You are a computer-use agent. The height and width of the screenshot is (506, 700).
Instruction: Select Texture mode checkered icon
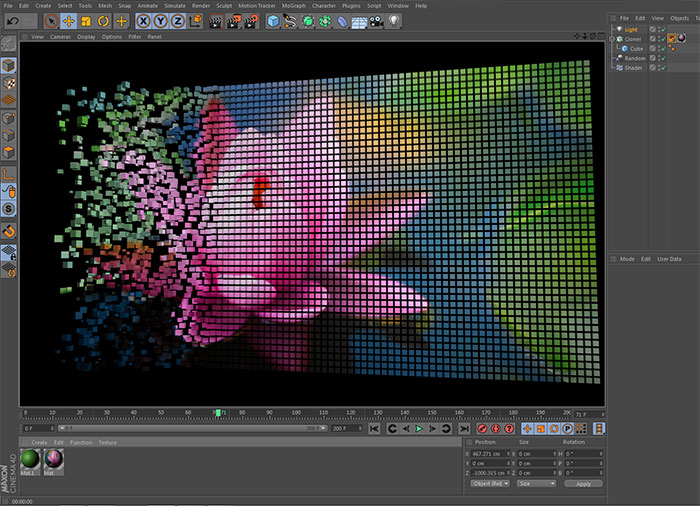[x=8, y=83]
